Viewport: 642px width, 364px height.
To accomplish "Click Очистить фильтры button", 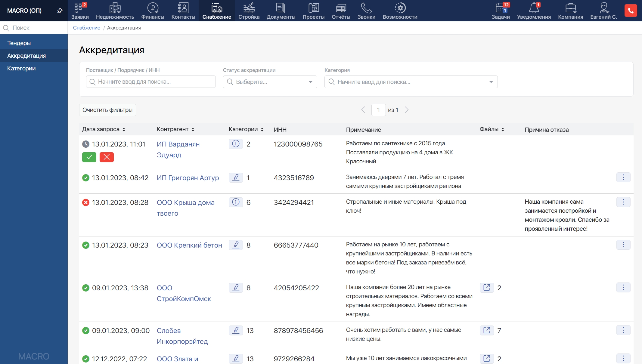I will (107, 110).
